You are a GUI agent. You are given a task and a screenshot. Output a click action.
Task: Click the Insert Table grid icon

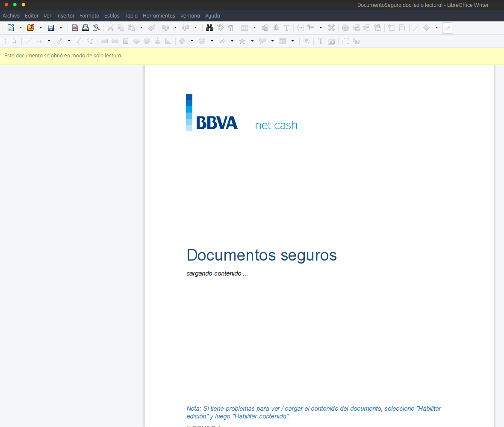pos(245,28)
